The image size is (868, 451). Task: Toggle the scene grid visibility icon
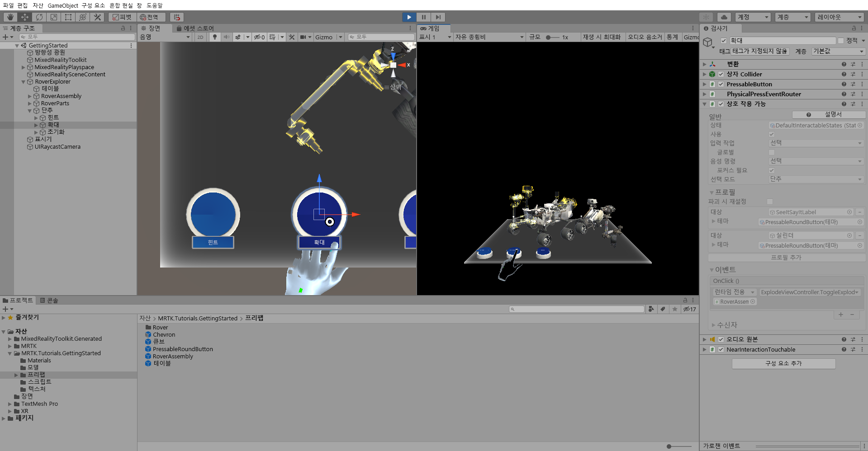(x=272, y=37)
